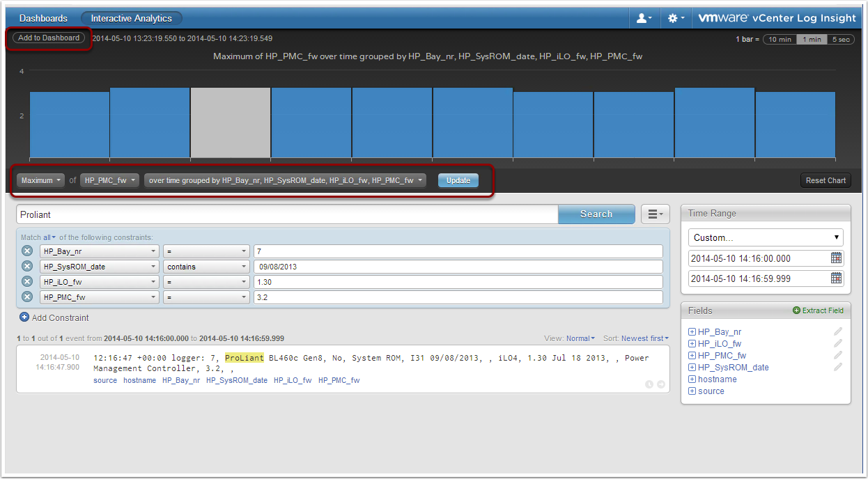Edit the HP_SysROM_date field with pencil icon
Screen dimensions: 868x479
838,367
